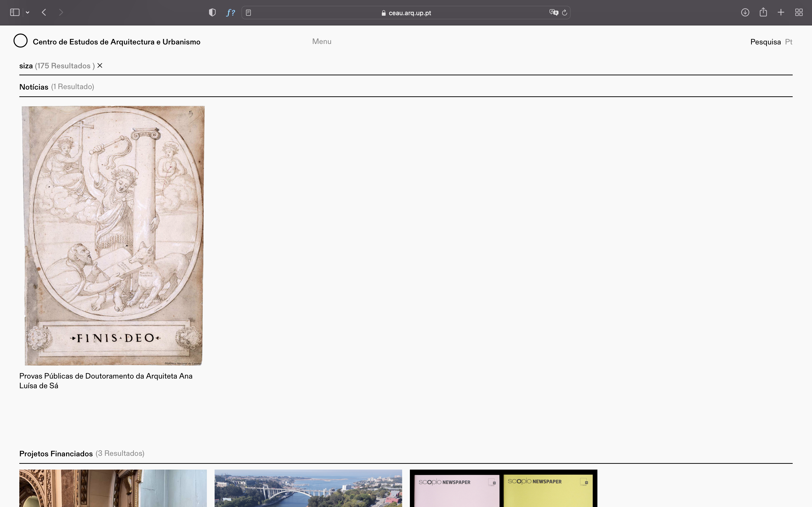This screenshot has width=812, height=507.
Task: Switch language with Pt toggle
Action: [789, 42]
